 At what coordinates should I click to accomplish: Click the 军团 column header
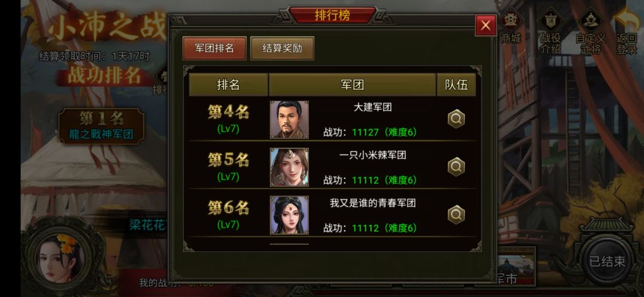[x=352, y=85]
